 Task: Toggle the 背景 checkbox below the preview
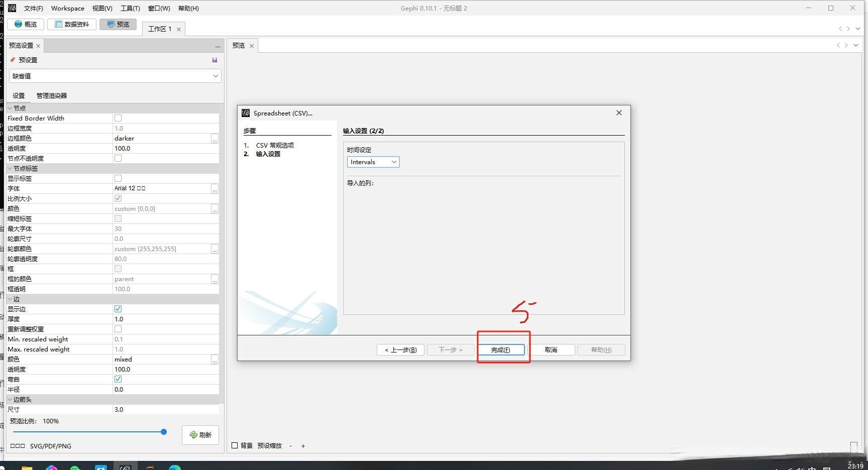pos(235,445)
